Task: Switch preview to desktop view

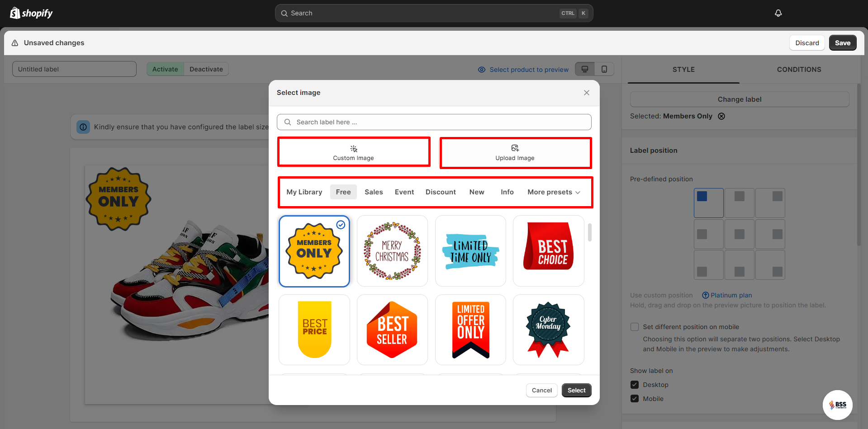Action: pyautogui.click(x=584, y=69)
